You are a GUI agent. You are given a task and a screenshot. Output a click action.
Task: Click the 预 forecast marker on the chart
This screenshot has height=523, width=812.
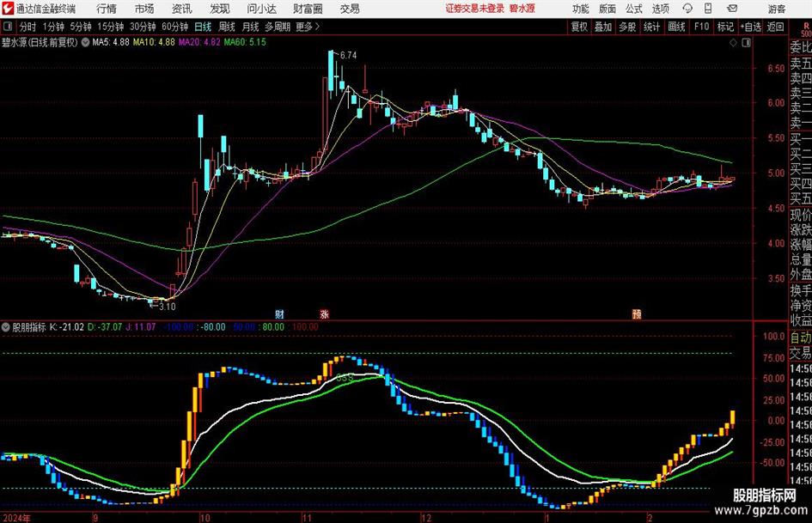point(637,313)
